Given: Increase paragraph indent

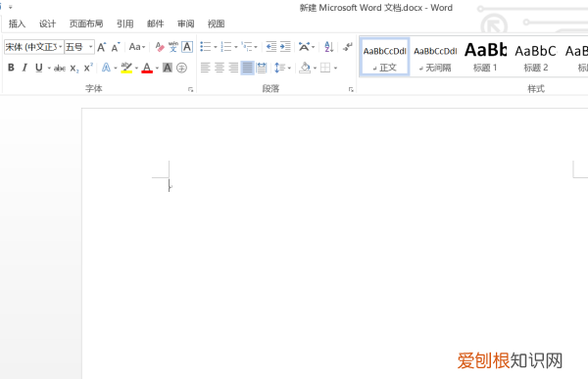Looking at the screenshot, I should click(x=285, y=47).
